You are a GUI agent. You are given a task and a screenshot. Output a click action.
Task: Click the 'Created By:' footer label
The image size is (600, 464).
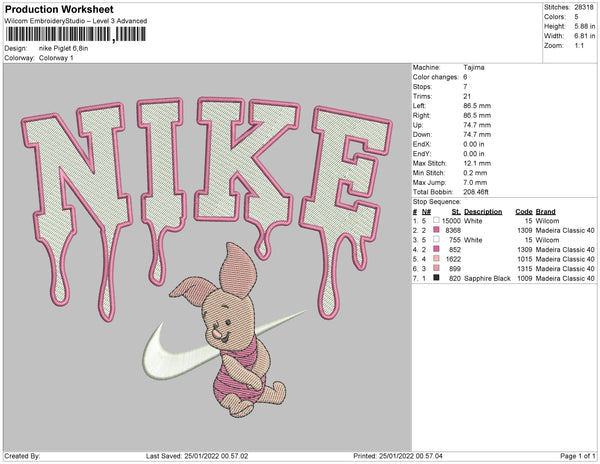tap(22, 456)
